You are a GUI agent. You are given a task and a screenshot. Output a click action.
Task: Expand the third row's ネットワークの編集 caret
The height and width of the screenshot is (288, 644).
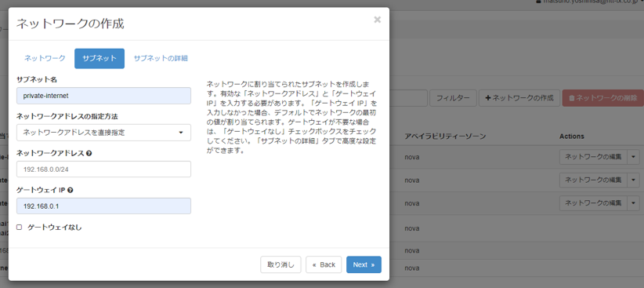(633, 202)
